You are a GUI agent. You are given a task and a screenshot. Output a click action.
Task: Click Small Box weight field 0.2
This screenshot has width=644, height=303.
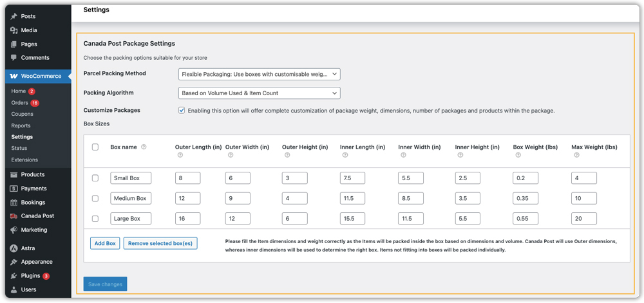pos(526,178)
